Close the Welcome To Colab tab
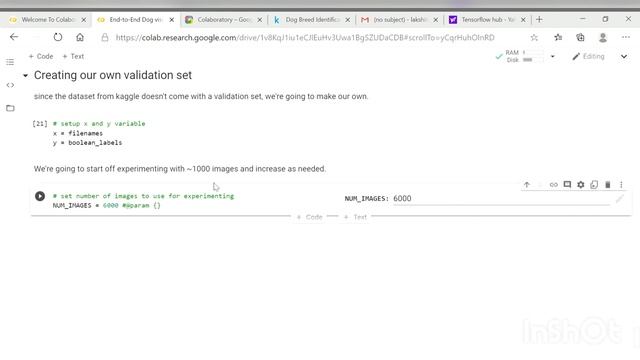640x360 pixels. coord(84,20)
